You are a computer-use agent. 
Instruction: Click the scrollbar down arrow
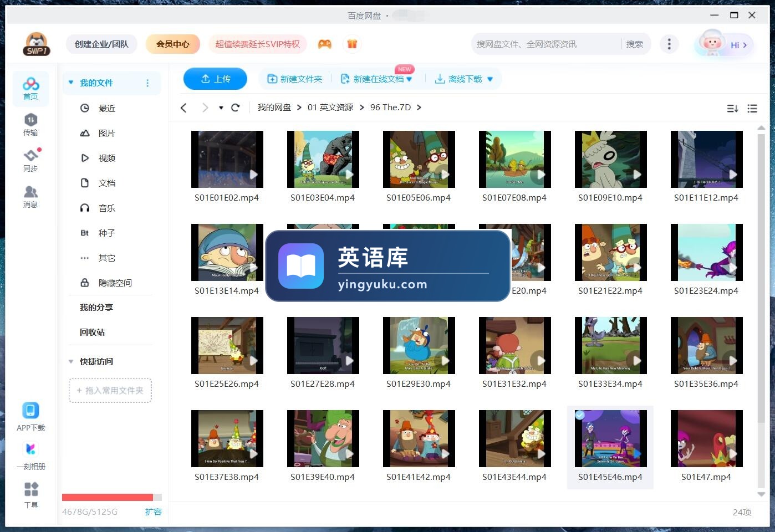761,494
